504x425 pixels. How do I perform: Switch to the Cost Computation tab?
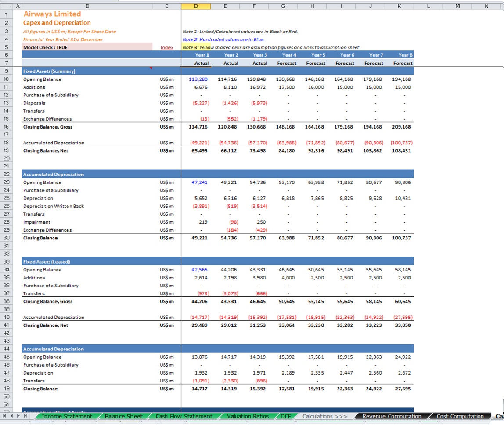click(x=460, y=416)
